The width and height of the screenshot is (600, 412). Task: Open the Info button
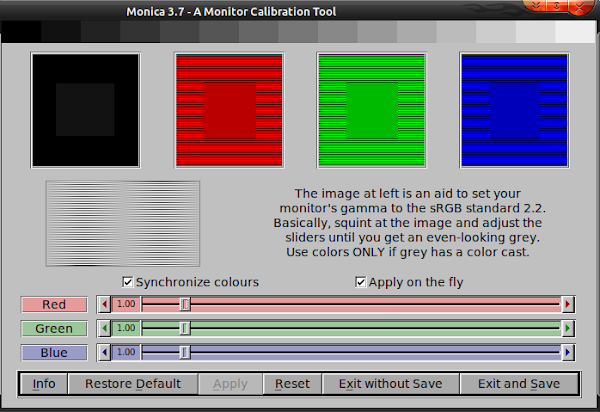pyautogui.click(x=44, y=384)
